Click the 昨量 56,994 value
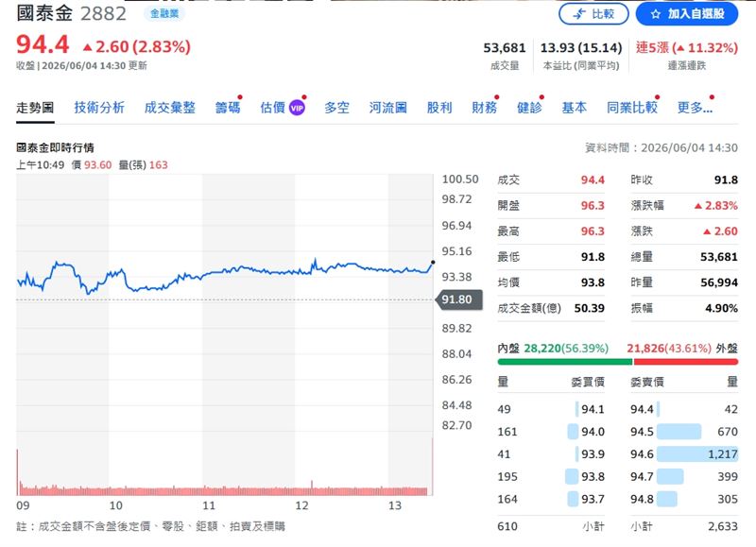The width and height of the screenshot is (756, 547). pyautogui.click(x=719, y=282)
